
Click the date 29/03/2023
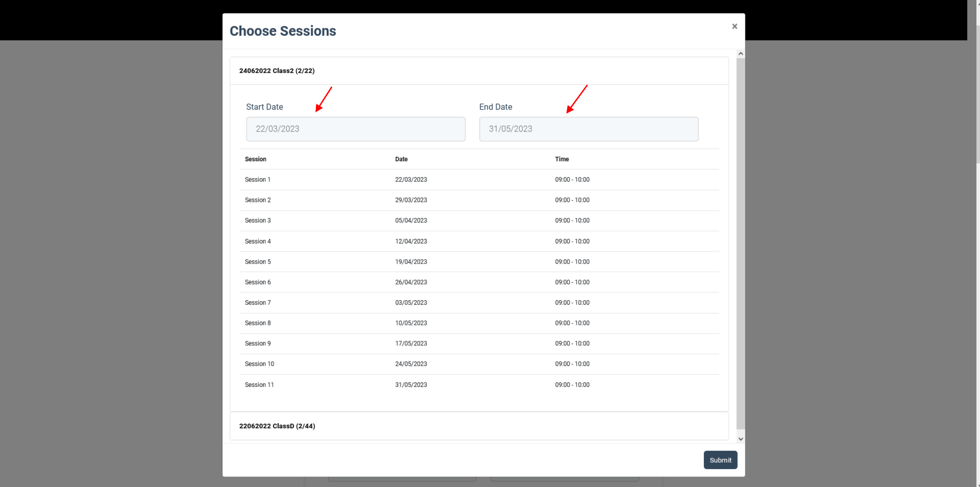coord(411,200)
